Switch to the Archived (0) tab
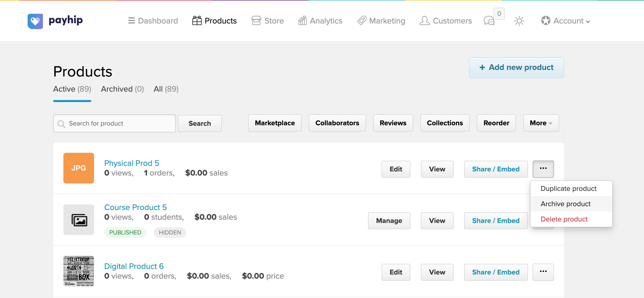Image resolution: width=644 pixels, height=298 pixels. [122, 89]
